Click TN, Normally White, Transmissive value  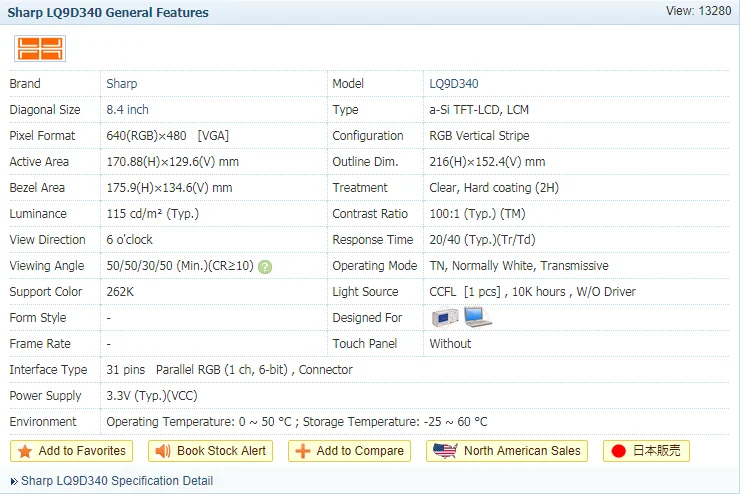(519, 266)
